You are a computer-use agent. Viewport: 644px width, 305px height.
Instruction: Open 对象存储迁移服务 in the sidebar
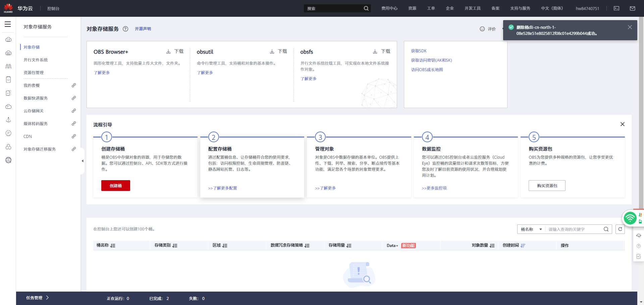(x=40, y=149)
